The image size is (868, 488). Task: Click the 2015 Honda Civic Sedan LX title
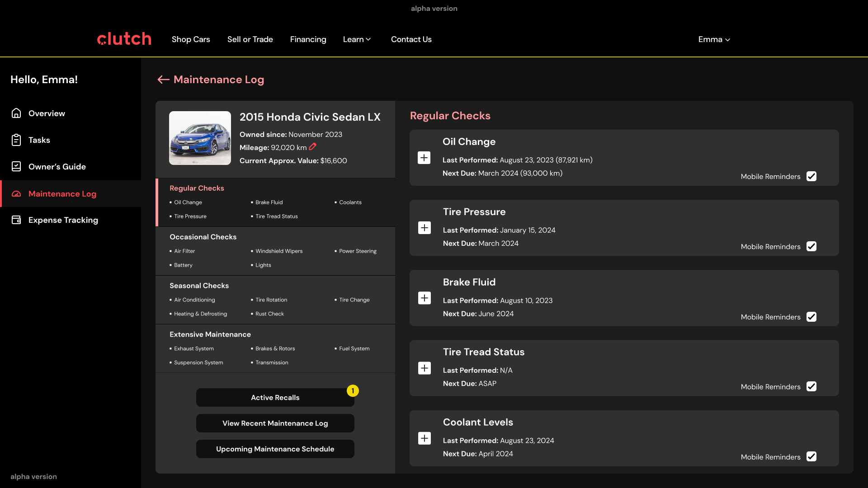pyautogui.click(x=310, y=117)
